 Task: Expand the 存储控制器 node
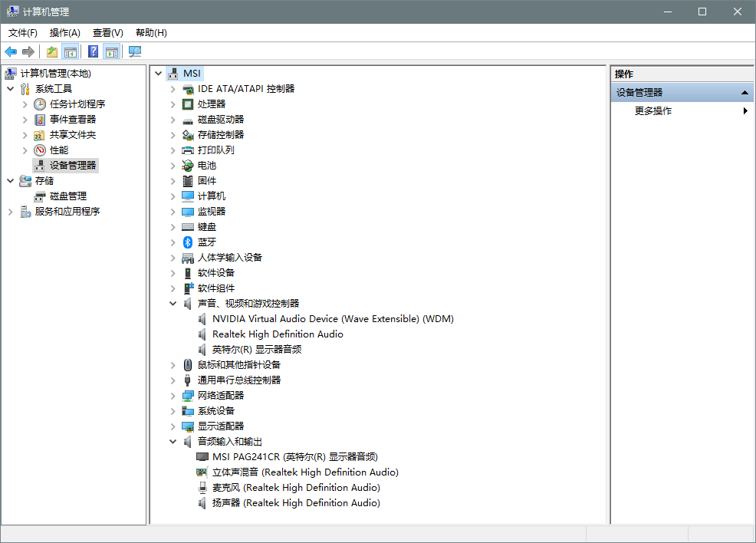173,135
